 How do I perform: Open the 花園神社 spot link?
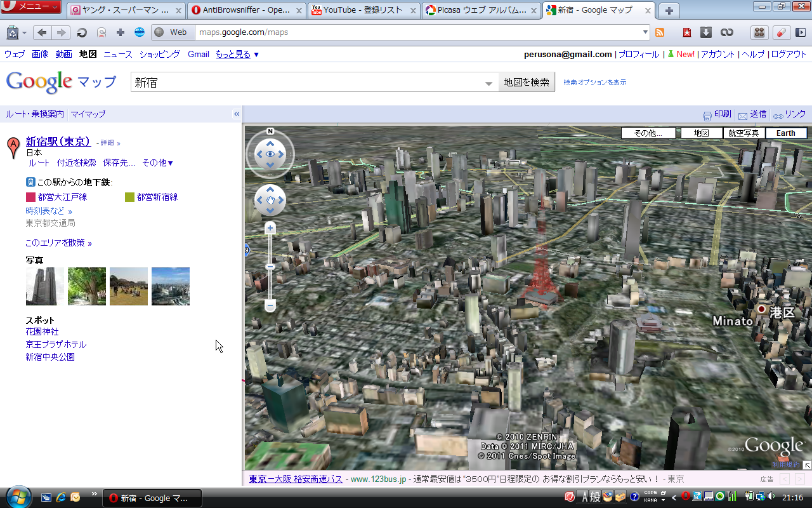(x=42, y=332)
